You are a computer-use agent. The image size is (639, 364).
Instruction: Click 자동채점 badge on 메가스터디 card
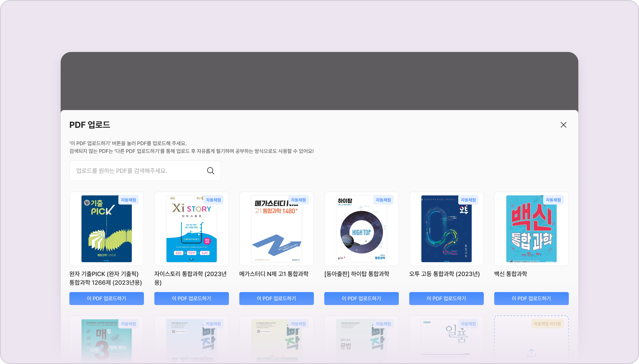(x=298, y=200)
